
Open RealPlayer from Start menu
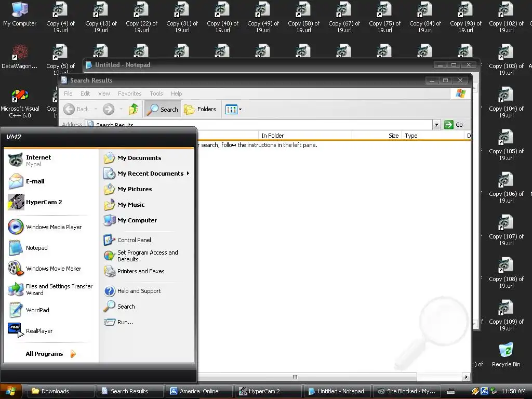(51, 331)
